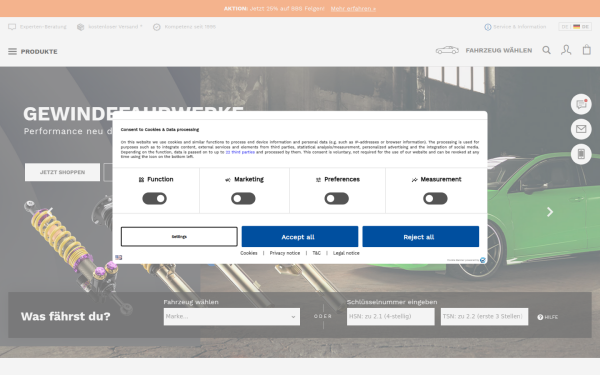Go to next slide with right arrow

[x=550, y=212]
